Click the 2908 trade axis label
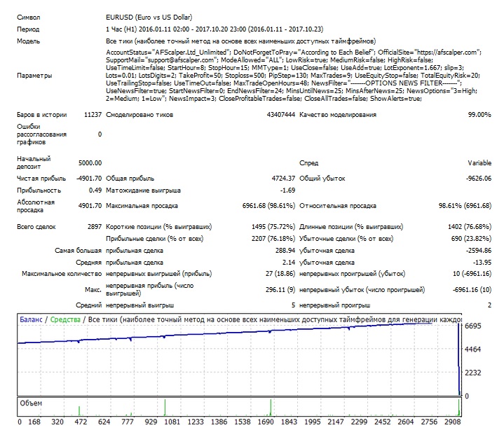This screenshot has width=504, height=430. tap(453, 422)
